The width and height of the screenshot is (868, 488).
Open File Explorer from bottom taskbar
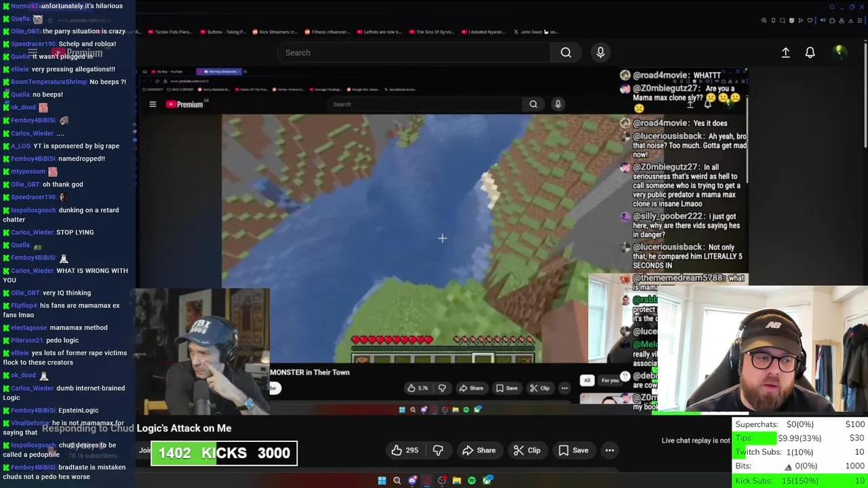point(456,481)
